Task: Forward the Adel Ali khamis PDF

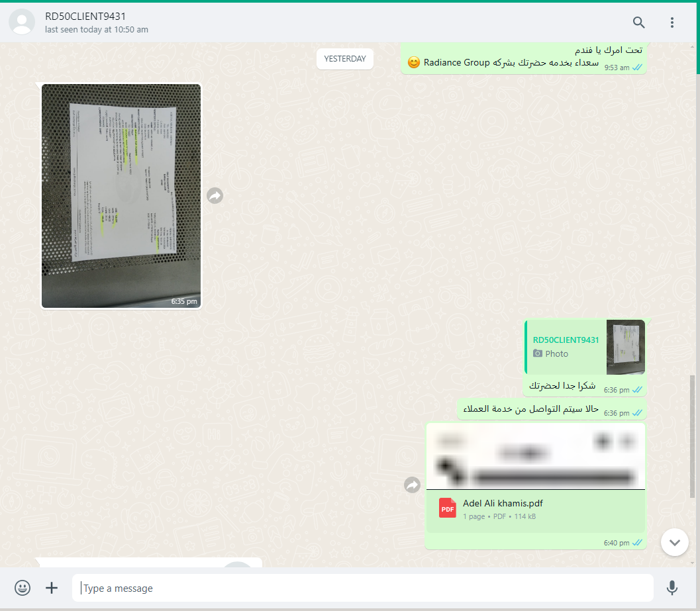Action: [412, 485]
